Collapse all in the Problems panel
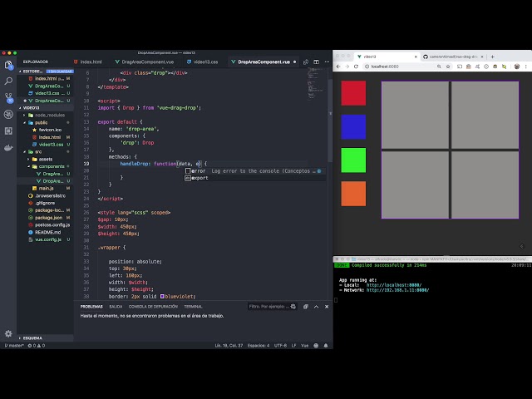Screen dimensions: 532x399 click(x=306, y=307)
